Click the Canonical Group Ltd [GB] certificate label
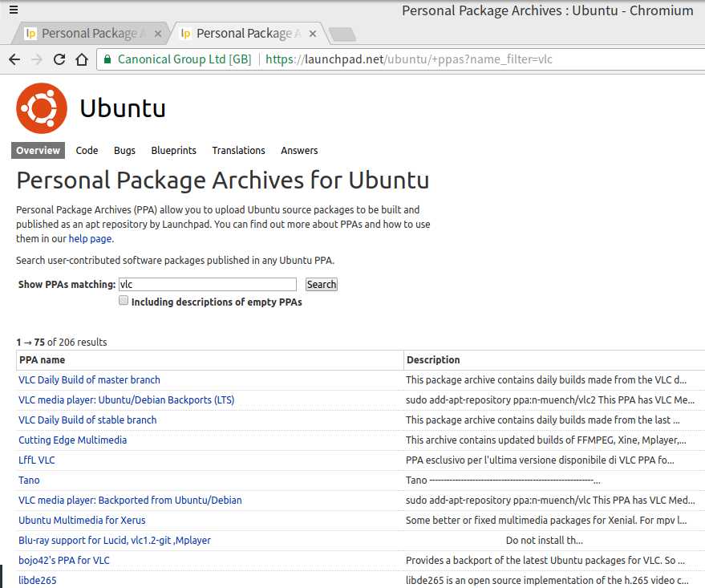This screenshot has width=705, height=588. tap(184, 59)
